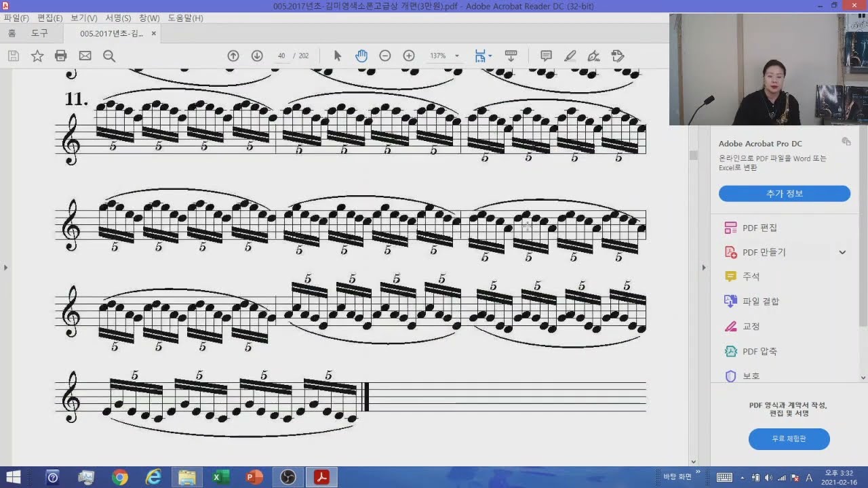The width and height of the screenshot is (868, 488).
Task: Add a comment with the speech bubble
Action: coord(546,56)
